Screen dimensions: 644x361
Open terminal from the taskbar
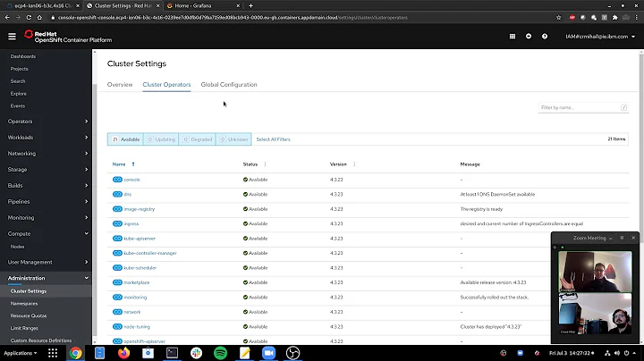pyautogui.click(x=172, y=353)
